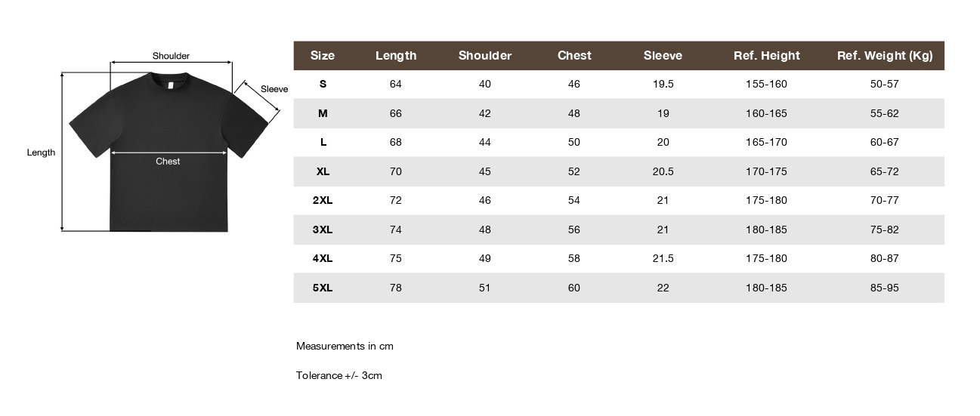Click the Chest column header
The width and height of the screenshot is (980, 416).
pos(574,56)
